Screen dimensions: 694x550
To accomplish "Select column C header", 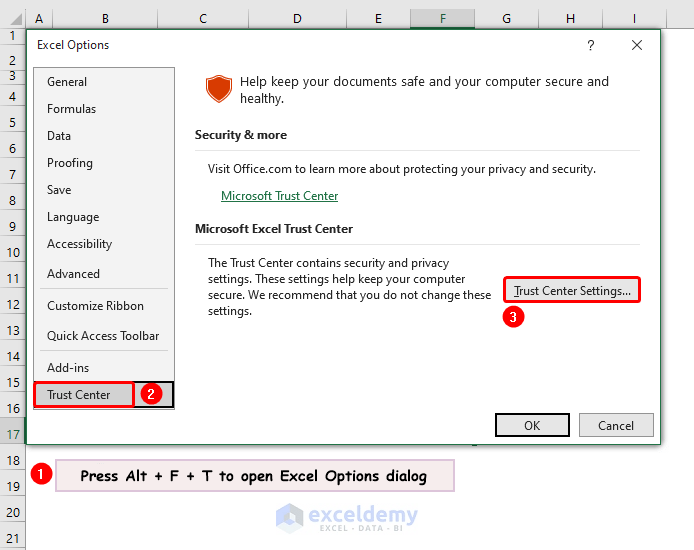I will [x=203, y=19].
